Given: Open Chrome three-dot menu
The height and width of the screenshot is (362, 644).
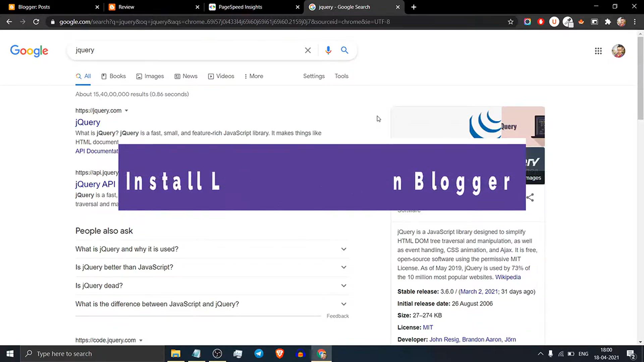Looking at the screenshot, I should (x=635, y=22).
